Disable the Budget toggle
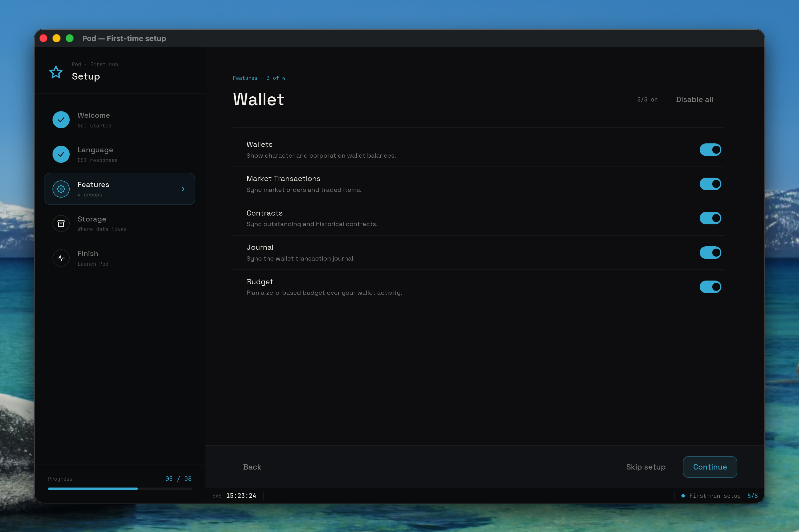799x532 pixels. (710, 287)
